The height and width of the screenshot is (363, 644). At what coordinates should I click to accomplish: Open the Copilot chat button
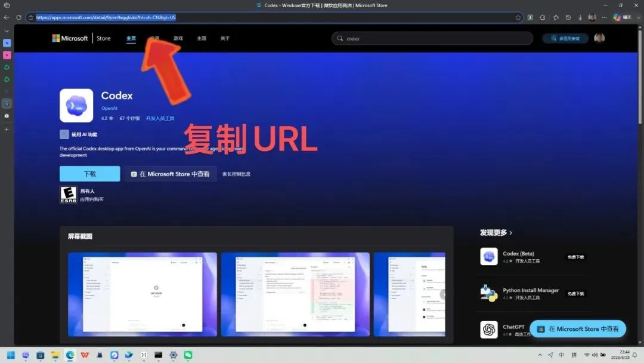pos(622,17)
